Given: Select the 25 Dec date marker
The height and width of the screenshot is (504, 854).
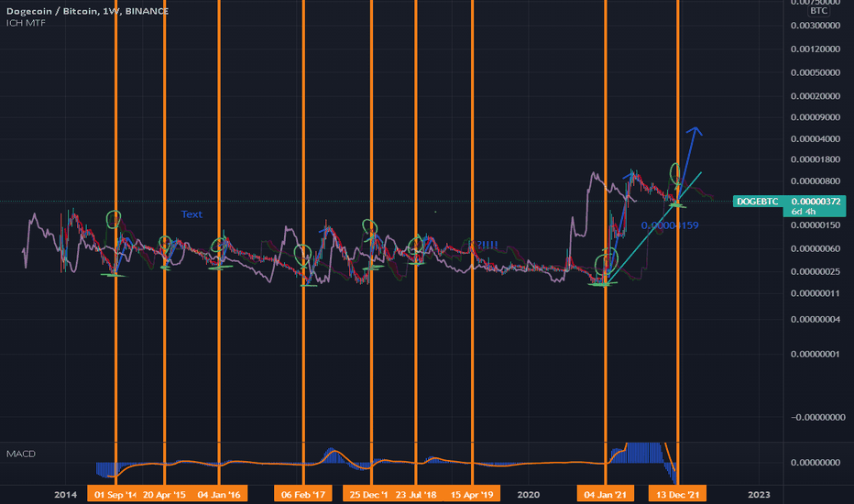Looking at the screenshot, I should pyautogui.click(x=368, y=495).
